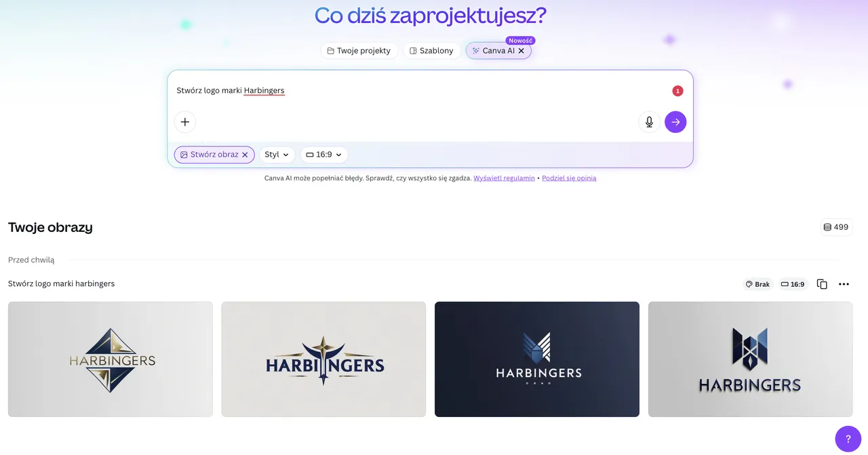Open the help question mark button
The width and height of the screenshot is (868, 455).
[x=848, y=439]
